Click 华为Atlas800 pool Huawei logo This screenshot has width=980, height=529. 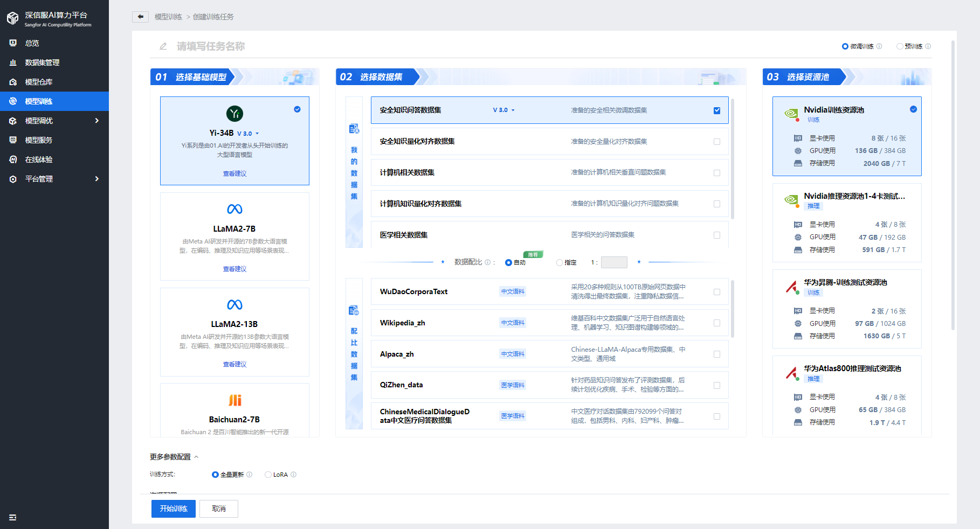(791, 373)
